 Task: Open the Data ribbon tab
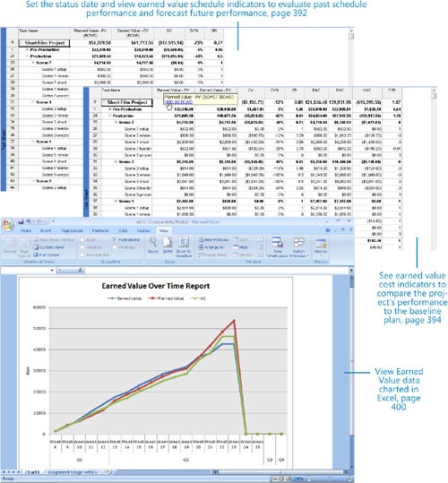coord(123,230)
